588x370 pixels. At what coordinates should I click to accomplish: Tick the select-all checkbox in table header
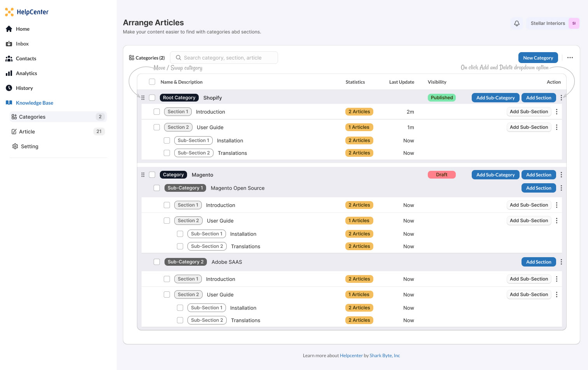(x=152, y=82)
